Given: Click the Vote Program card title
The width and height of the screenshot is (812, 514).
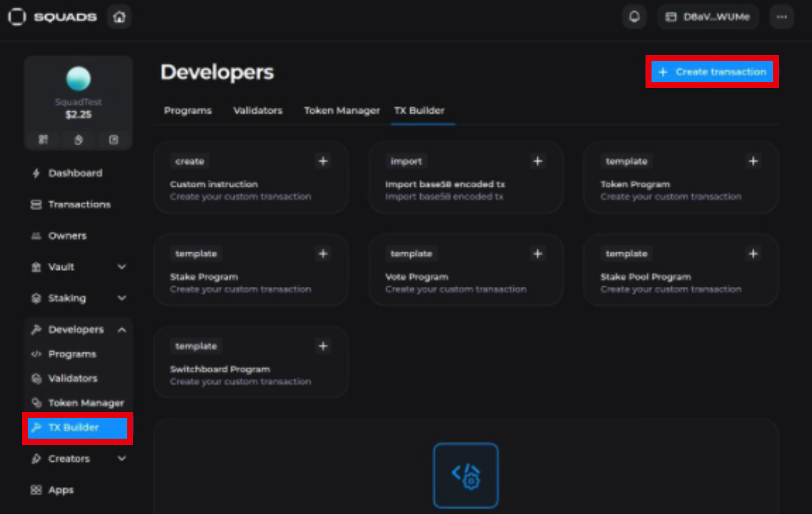Looking at the screenshot, I should 417,277.
